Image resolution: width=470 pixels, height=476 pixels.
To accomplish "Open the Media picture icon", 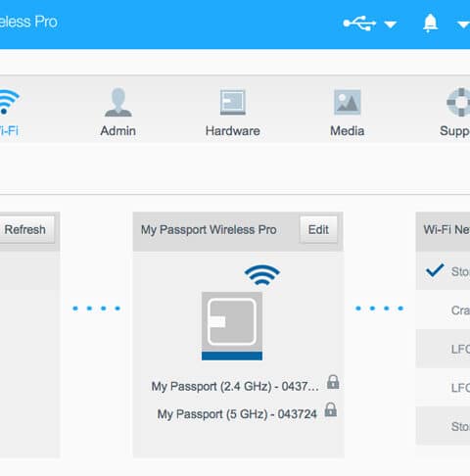I will coord(348,102).
